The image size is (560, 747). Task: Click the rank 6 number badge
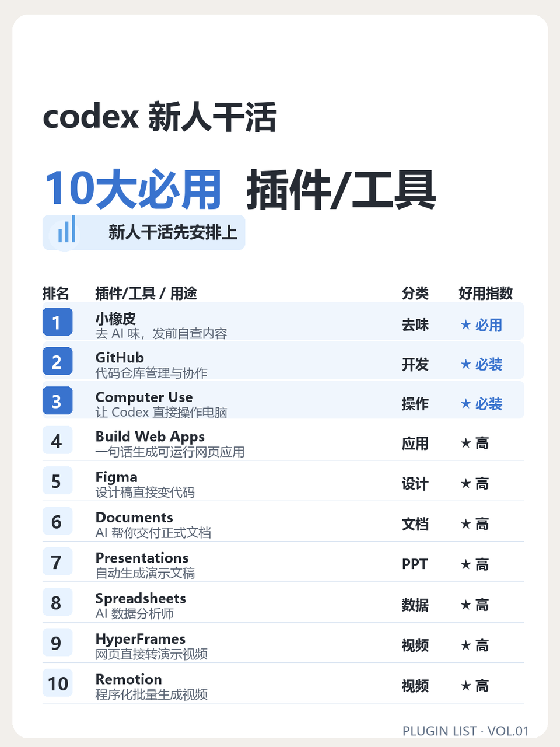(x=57, y=521)
